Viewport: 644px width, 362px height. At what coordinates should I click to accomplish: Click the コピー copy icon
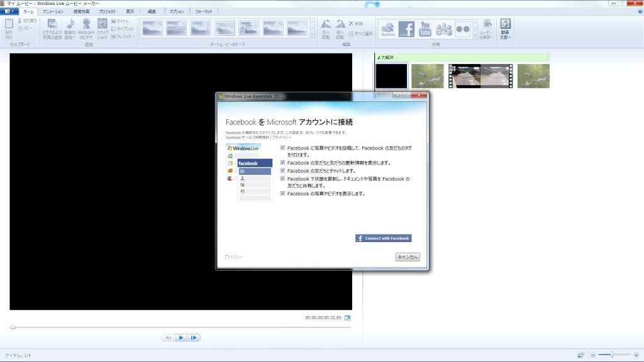(x=19, y=28)
